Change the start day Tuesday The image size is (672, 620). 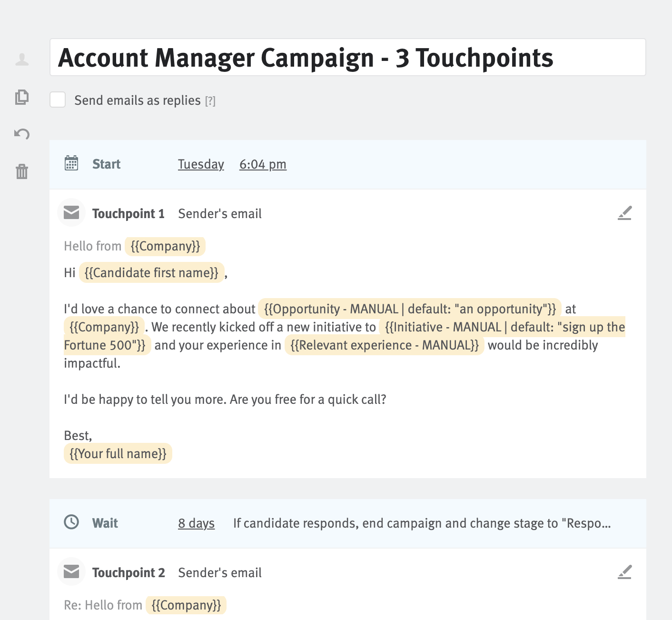coord(201,164)
